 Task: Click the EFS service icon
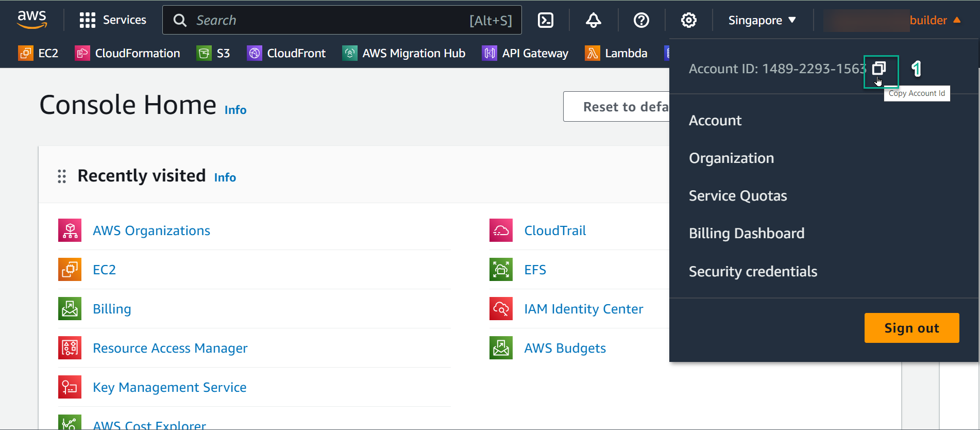click(501, 270)
